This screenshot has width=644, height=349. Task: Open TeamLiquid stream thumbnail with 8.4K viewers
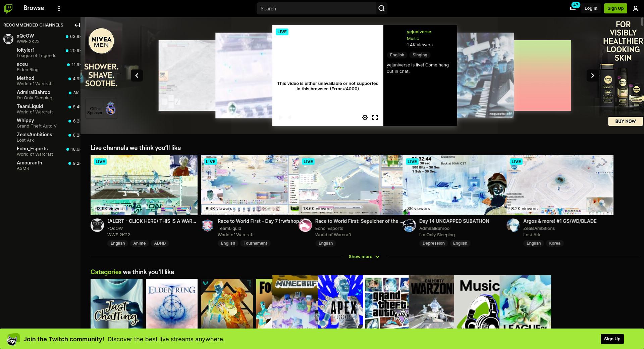pyautogui.click(x=250, y=185)
